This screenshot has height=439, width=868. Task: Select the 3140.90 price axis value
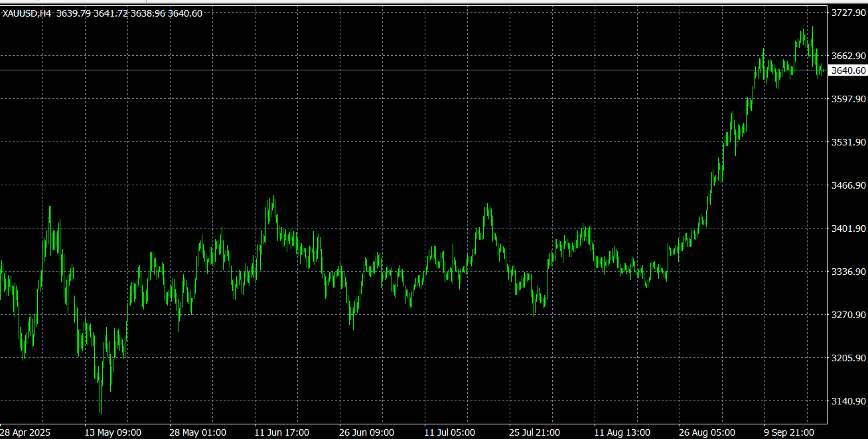[x=848, y=401]
